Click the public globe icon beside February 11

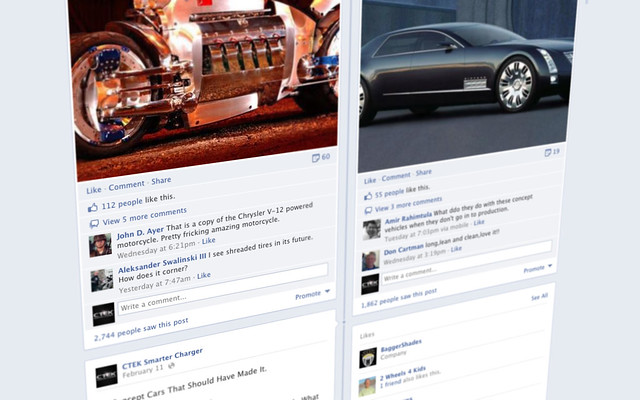point(172,365)
